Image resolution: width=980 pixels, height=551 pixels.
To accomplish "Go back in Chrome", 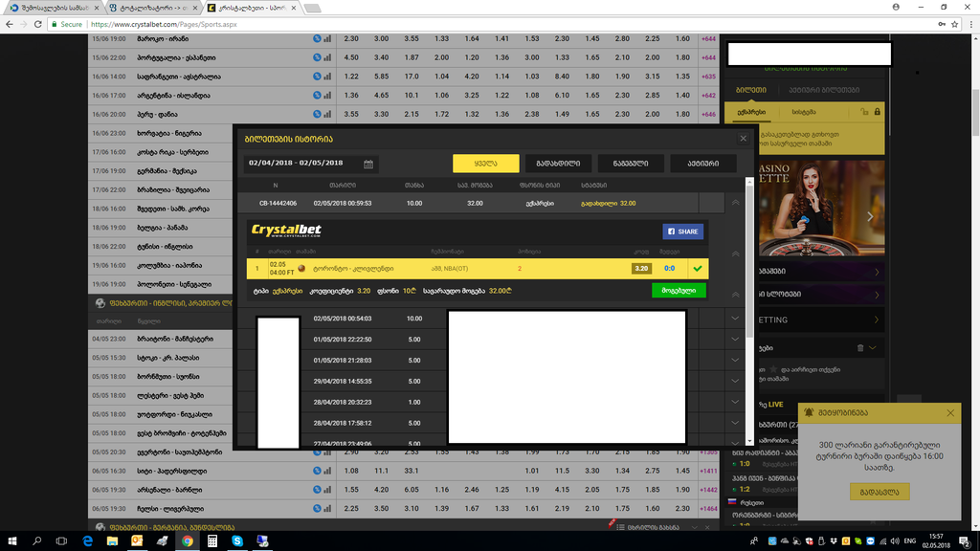I will pos(10,24).
